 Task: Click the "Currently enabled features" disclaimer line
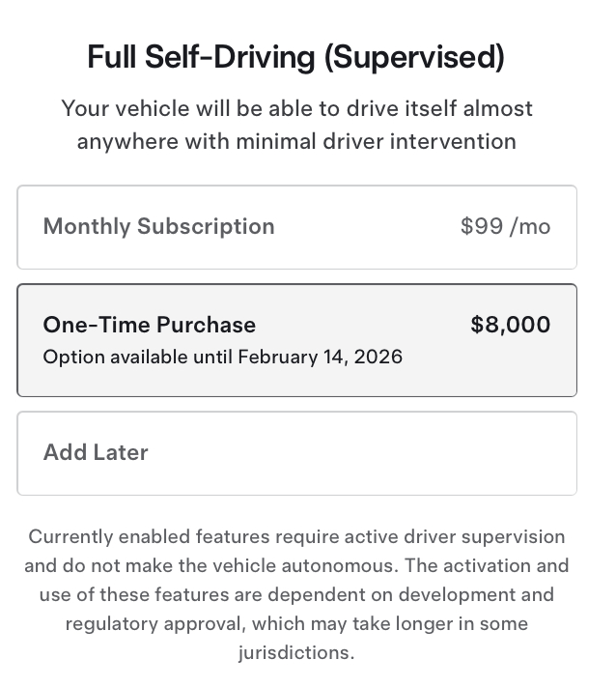point(296,536)
